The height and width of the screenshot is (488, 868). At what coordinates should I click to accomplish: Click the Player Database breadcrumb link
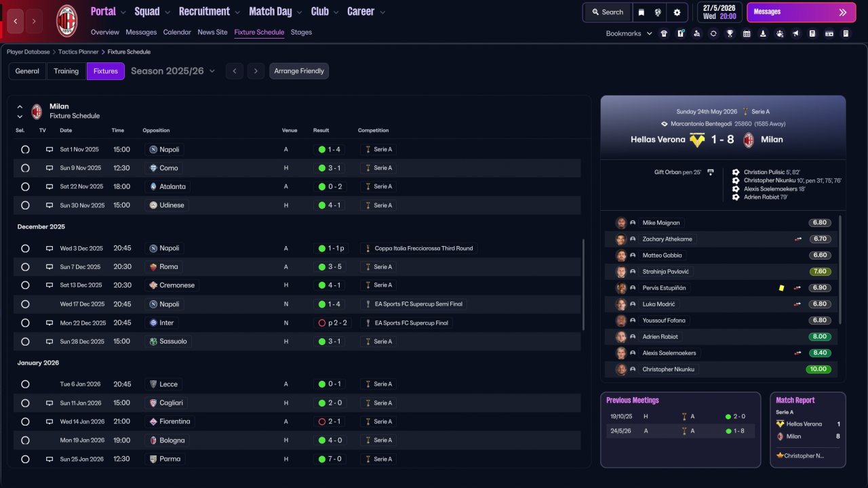[28, 52]
